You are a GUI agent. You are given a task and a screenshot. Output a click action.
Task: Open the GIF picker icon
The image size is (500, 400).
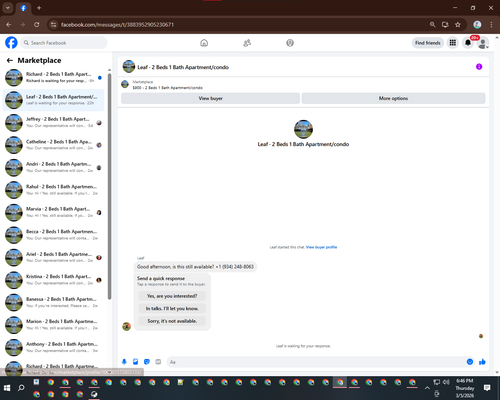(158, 362)
